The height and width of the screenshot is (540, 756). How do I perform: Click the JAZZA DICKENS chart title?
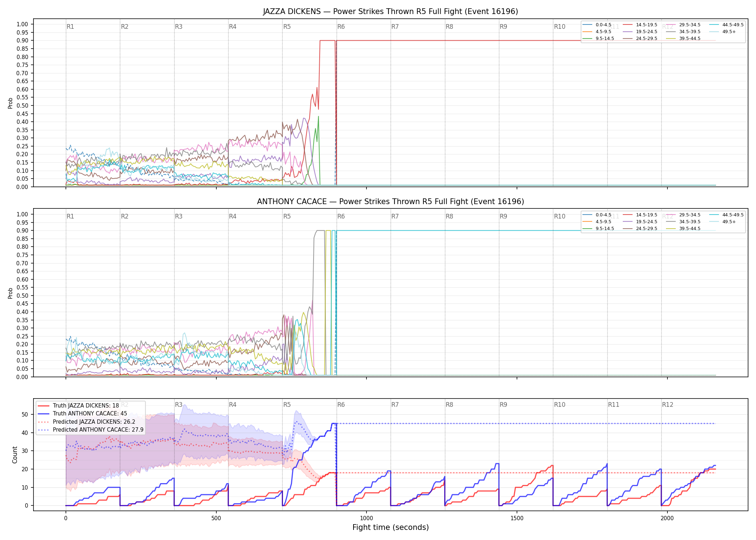point(391,12)
